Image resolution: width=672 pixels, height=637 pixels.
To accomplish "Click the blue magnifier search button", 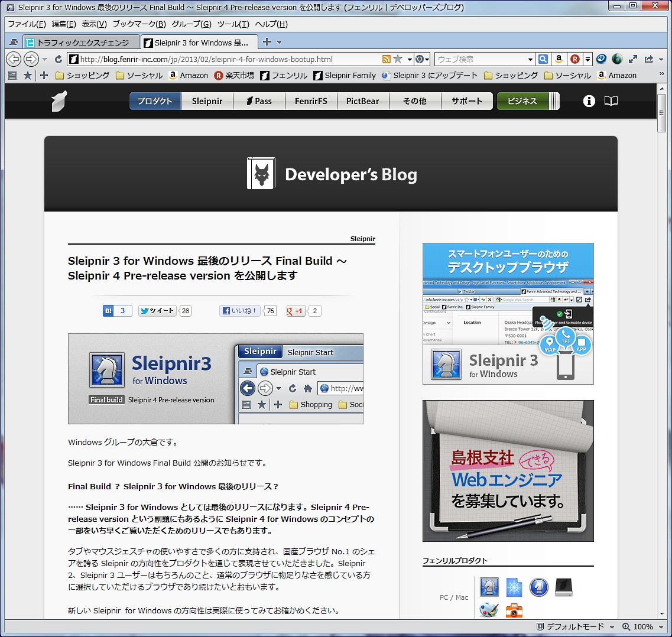I will click(543, 59).
